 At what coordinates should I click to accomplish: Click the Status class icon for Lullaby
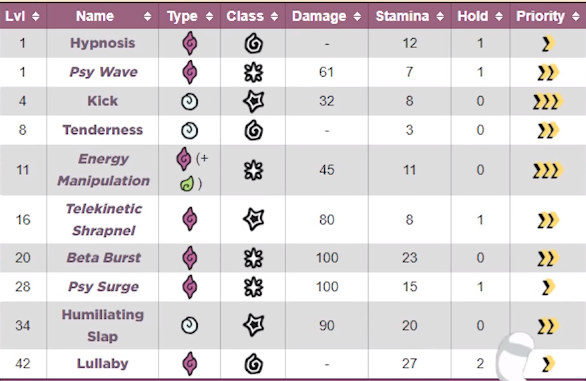[254, 364]
